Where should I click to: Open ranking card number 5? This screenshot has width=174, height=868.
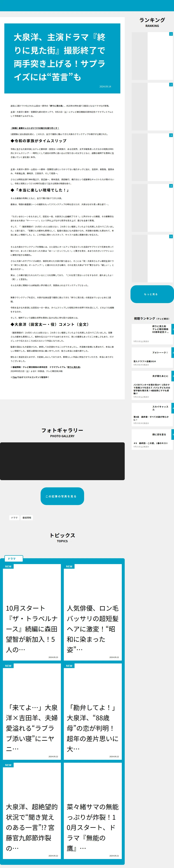pos(152,258)
